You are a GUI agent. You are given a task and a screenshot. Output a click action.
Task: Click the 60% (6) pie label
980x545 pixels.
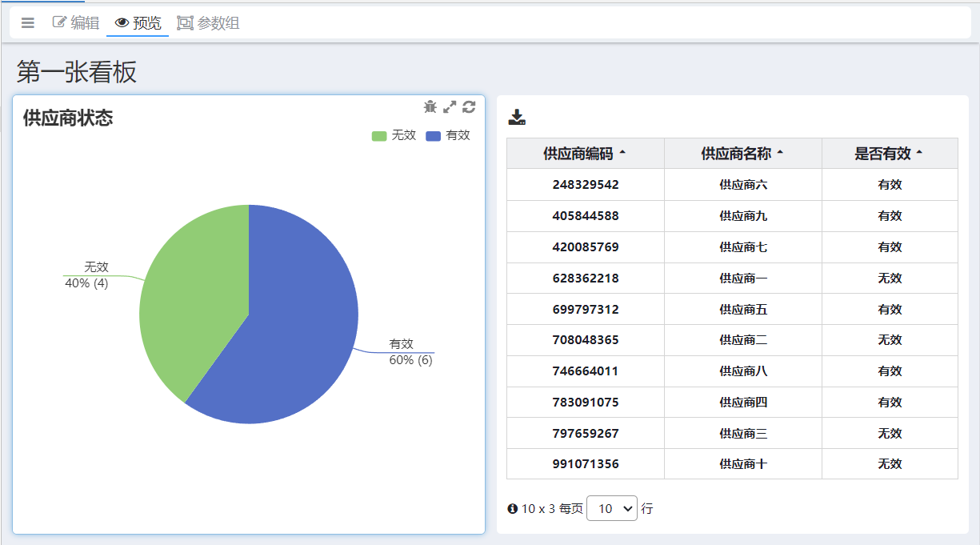click(x=410, y=360)
